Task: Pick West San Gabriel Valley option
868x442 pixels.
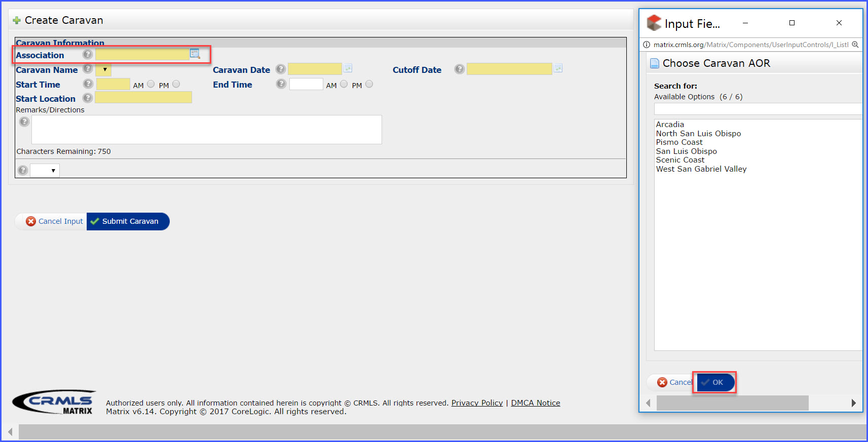Action: click(701, 169)
